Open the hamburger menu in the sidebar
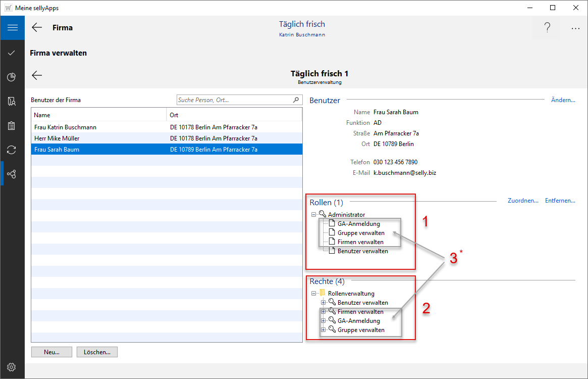The image size is (588, 379). pyautogui.click(x=12, y=28)
